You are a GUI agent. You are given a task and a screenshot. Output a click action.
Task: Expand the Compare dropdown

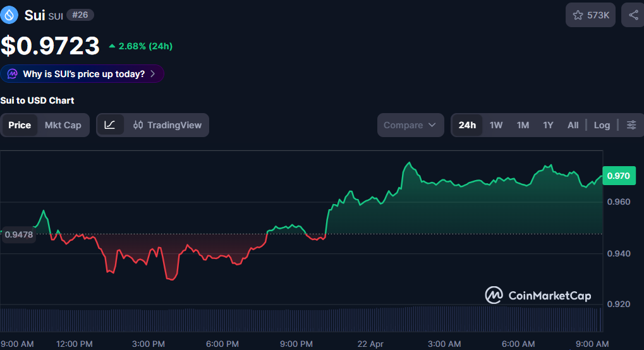point(410,125)
